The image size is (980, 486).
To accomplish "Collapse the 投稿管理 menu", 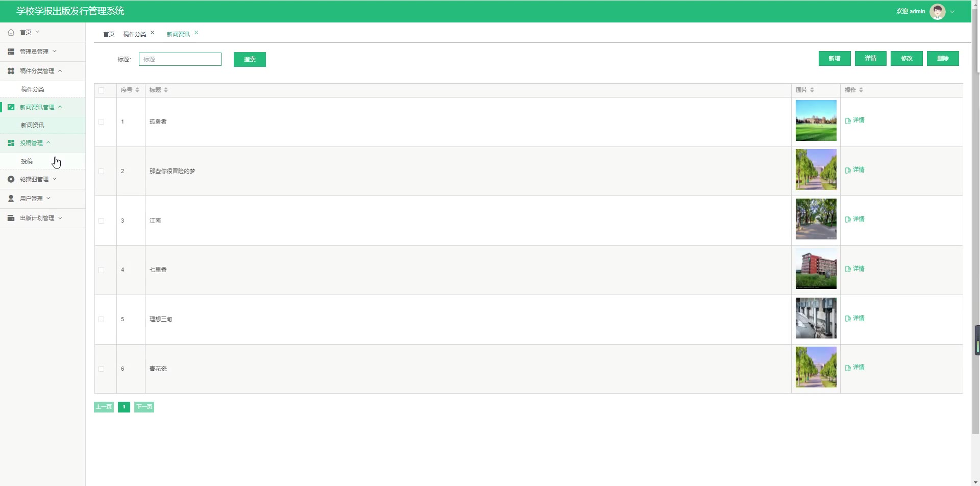I will [x=48, y=142].
